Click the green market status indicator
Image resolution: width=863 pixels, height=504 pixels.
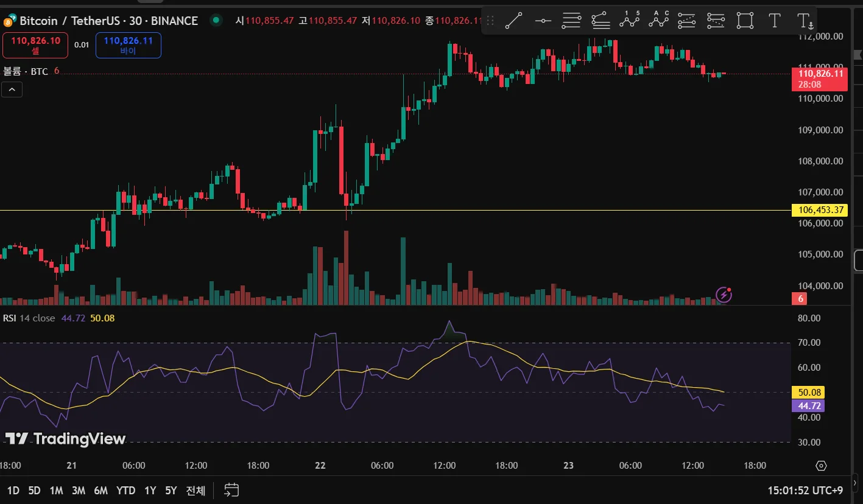coord(216,20)
